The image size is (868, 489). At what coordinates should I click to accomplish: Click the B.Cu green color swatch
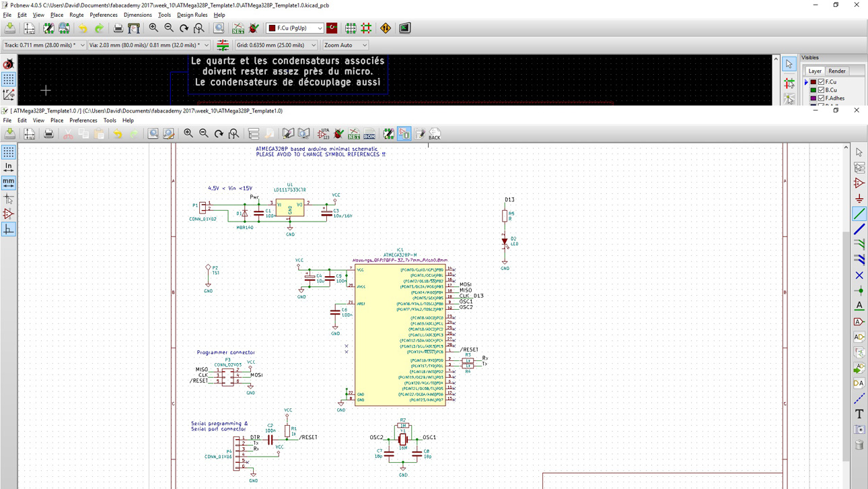coord(813,90)
